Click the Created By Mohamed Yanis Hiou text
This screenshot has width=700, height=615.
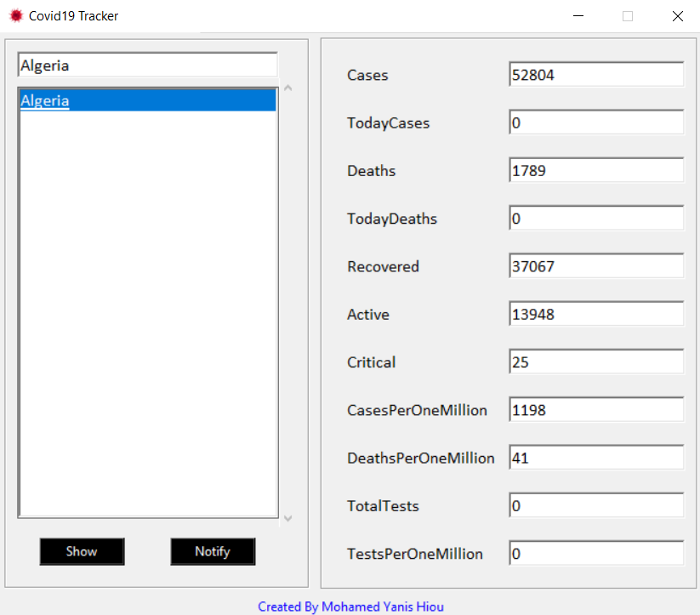tap(350, 606)
